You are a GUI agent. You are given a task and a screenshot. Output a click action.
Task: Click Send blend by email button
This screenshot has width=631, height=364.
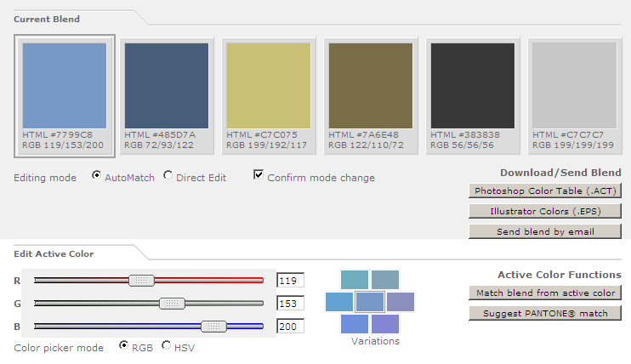click(x=545, y=231)
